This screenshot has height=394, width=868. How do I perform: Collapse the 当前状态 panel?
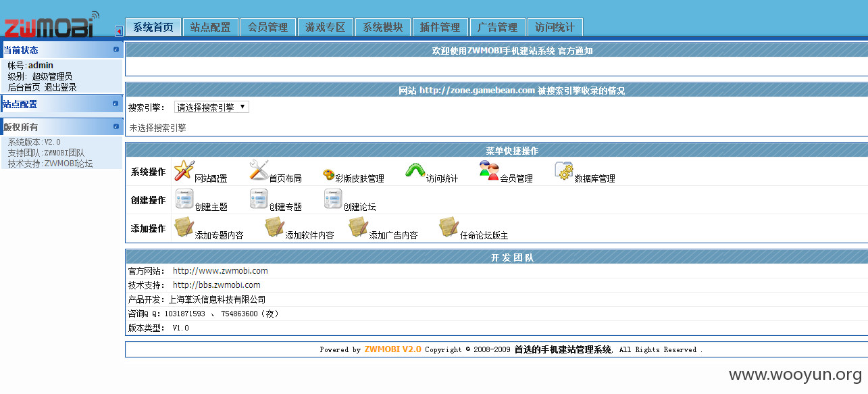tap(116, 49)
